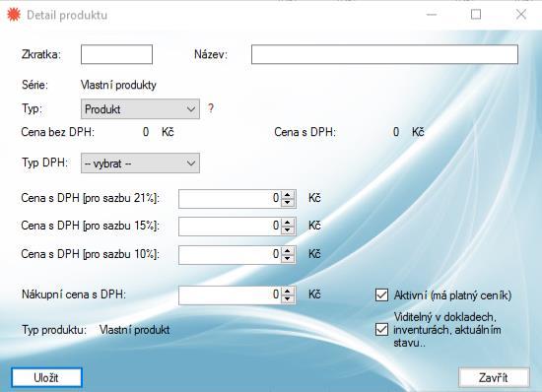
Task: Save product with Uložit button
Action: tap(46, 377)
